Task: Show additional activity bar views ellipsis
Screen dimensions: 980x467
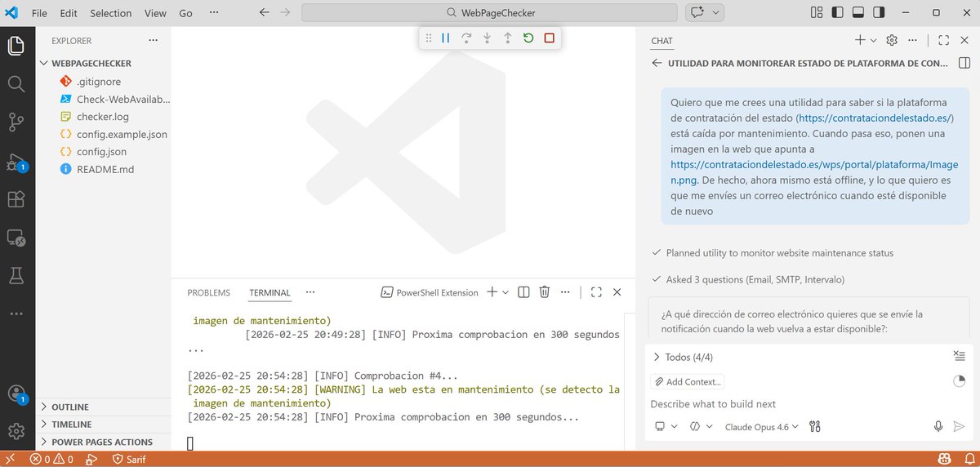Action: point(16,314)
